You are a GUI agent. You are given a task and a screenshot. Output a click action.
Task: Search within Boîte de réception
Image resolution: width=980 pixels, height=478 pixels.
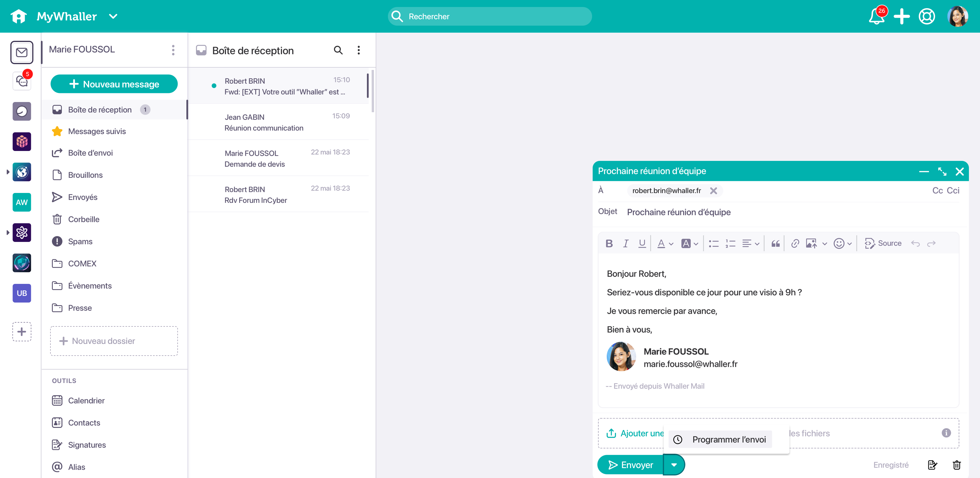(x=338, y=50)
